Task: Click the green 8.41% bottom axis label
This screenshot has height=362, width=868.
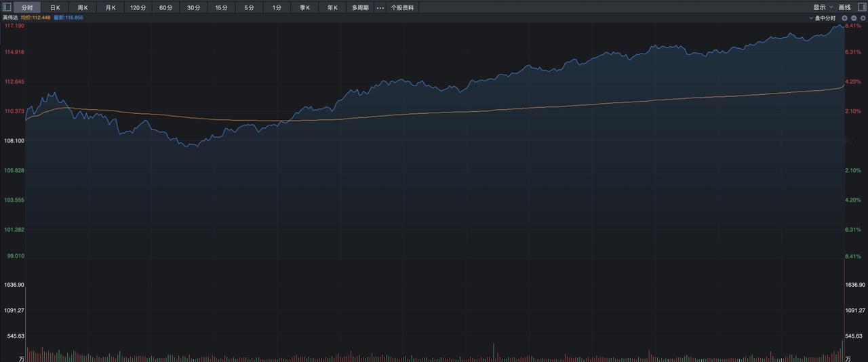Action: tap(853, 256)
